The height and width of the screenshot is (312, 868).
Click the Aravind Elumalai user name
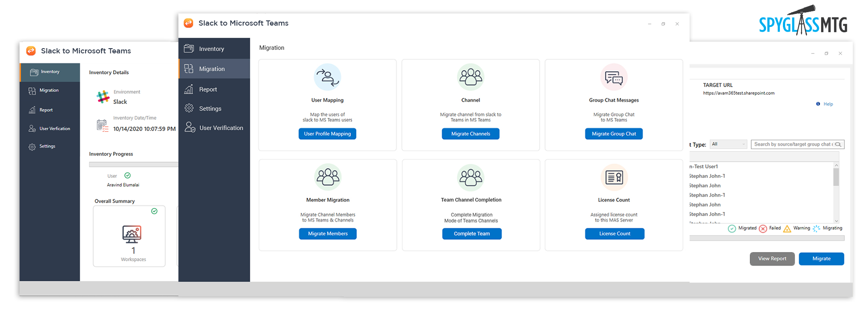123,185
